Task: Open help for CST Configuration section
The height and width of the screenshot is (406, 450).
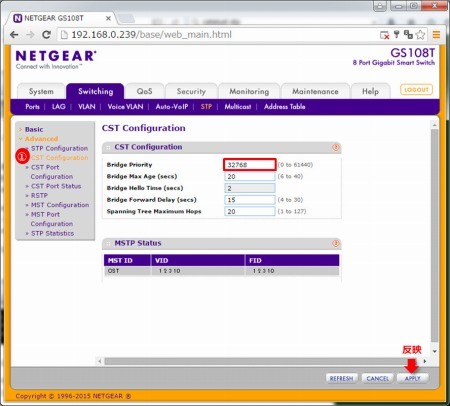Action: point(336,147)
